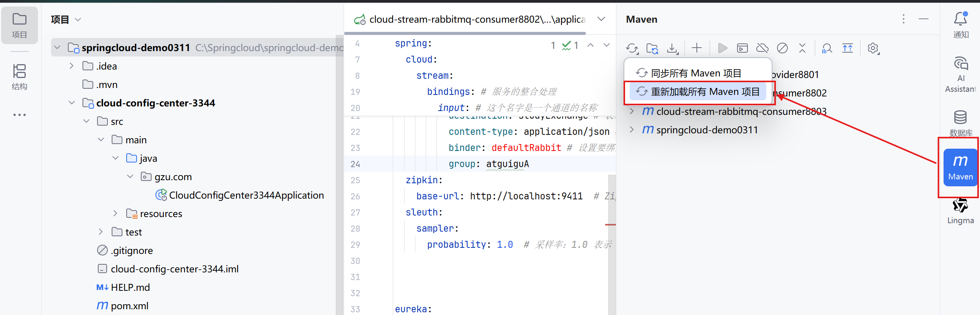Select the cloud-stream-rabbitmq-consumer8802 application editor tab
The width and height of the screenshot is (980, 315).
click(x=470, y=19)
